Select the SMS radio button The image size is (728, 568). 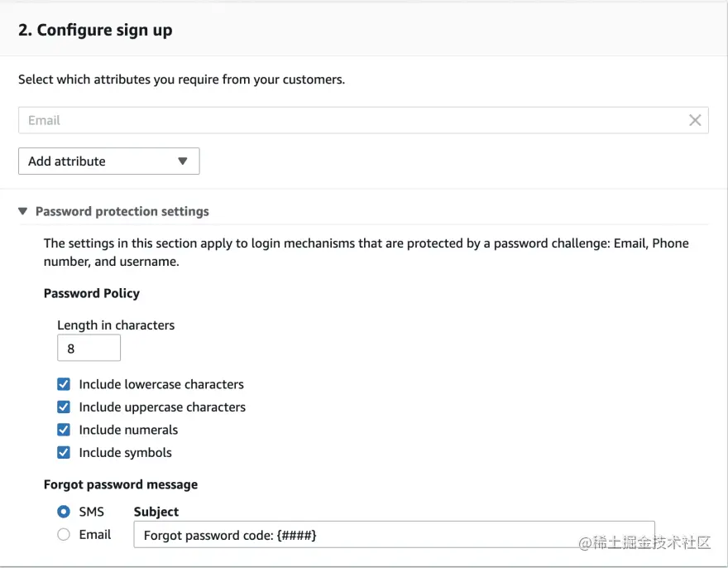pyautogui.click(x=64, y=512)
